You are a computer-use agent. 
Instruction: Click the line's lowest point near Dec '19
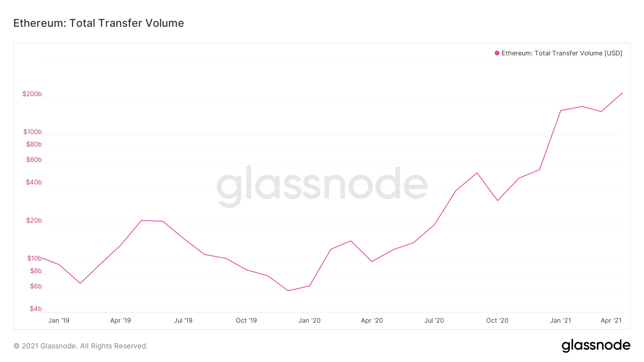tap(288, 291)
